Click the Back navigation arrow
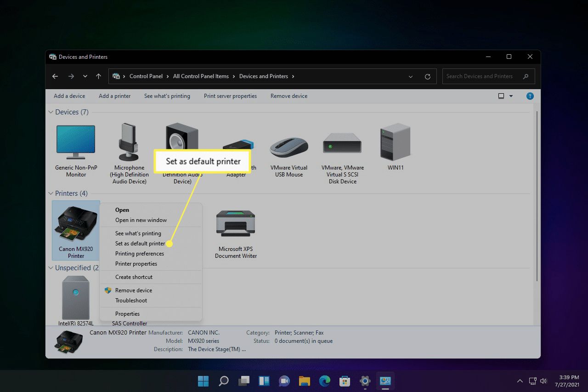 pos(55,76)
